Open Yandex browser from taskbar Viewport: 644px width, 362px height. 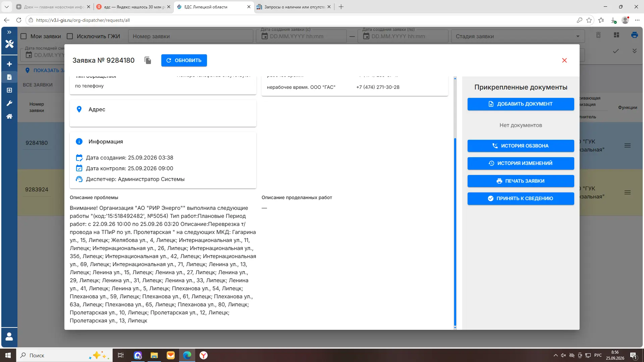[x=204, y=355]
